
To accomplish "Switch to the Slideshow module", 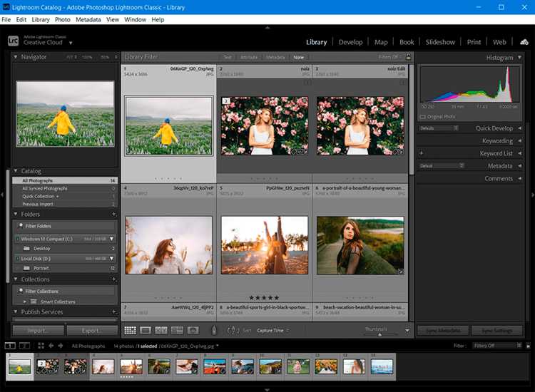I will tap(440, 42).
